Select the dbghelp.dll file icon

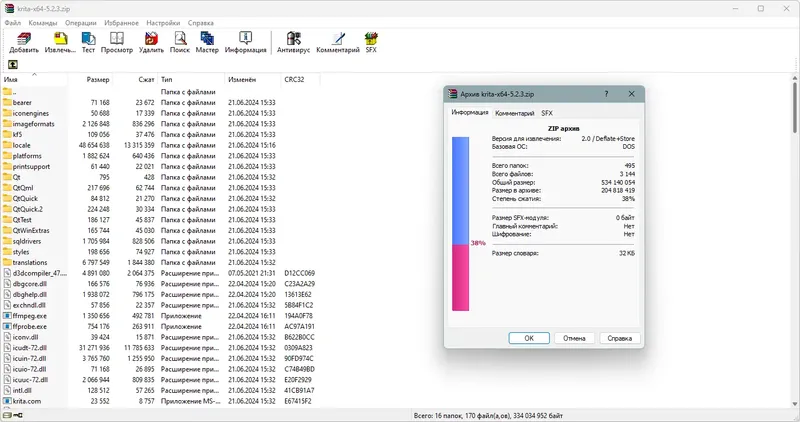[7, 294]
